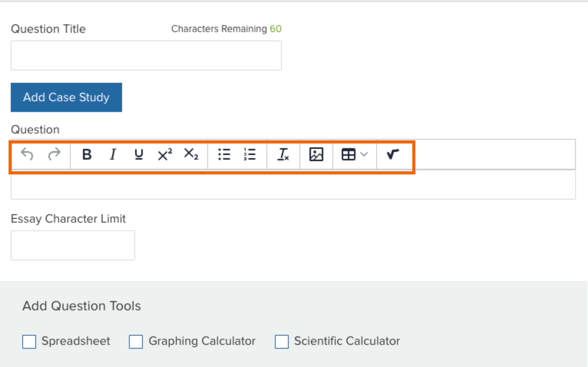Insert a bulleted list
This screenshot has width=588, height=367.
pos(224,154)
